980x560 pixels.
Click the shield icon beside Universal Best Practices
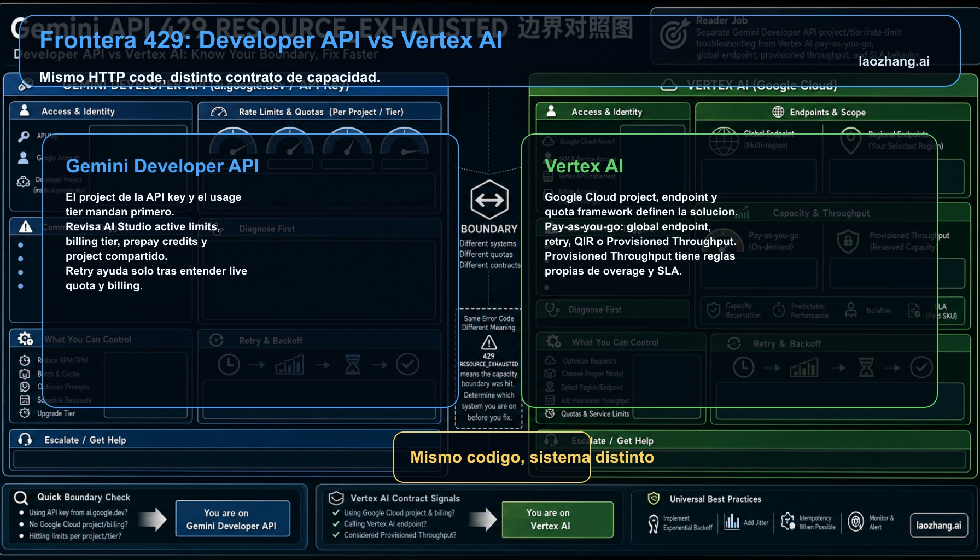(654, 498)
